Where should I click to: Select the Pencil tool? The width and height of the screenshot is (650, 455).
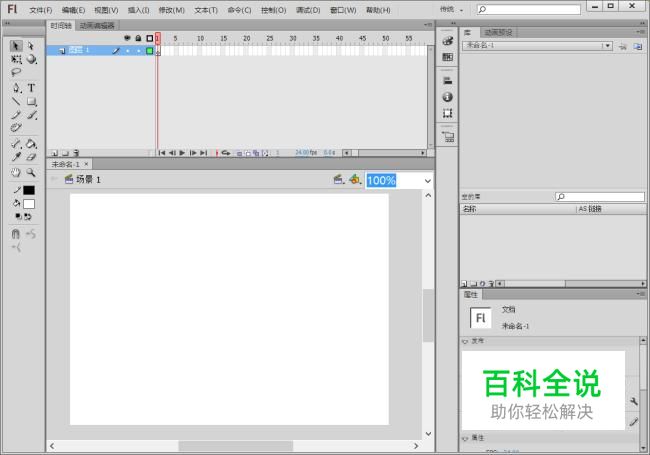pyautogui.click(x=16, y=115)
